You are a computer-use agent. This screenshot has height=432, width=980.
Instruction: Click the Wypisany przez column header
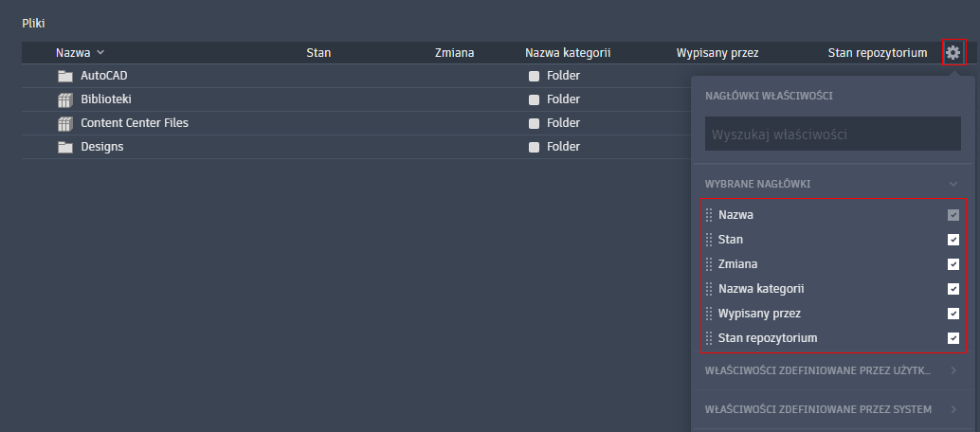[717, 53]
